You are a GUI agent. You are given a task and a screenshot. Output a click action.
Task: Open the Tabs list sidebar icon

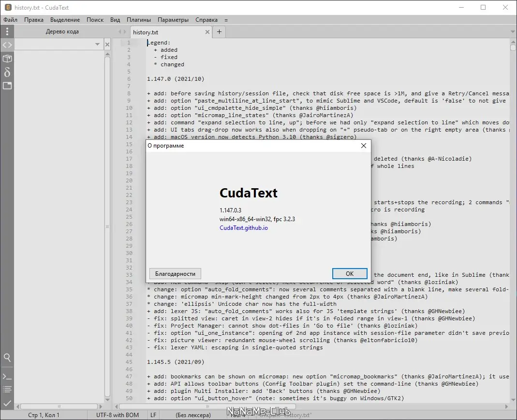[7, 86]
